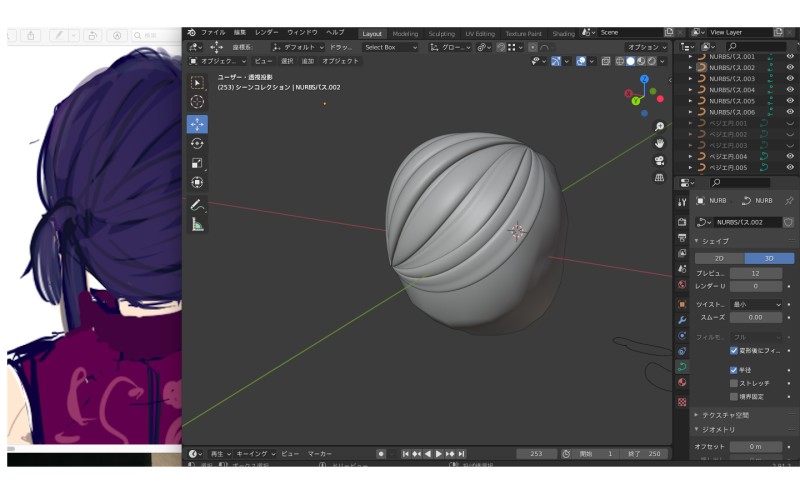Switch to the Sculpting workspace tab

(x=441, y=34)
